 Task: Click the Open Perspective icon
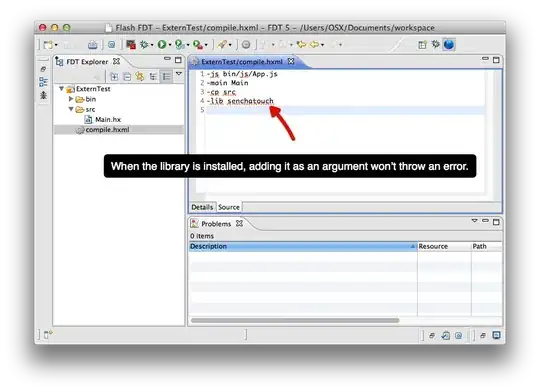(422, 44)
